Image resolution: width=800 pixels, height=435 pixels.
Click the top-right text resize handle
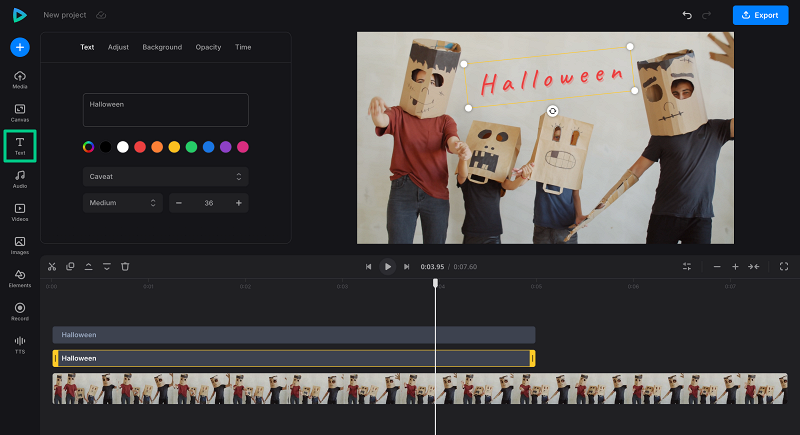tap(630, 46)
